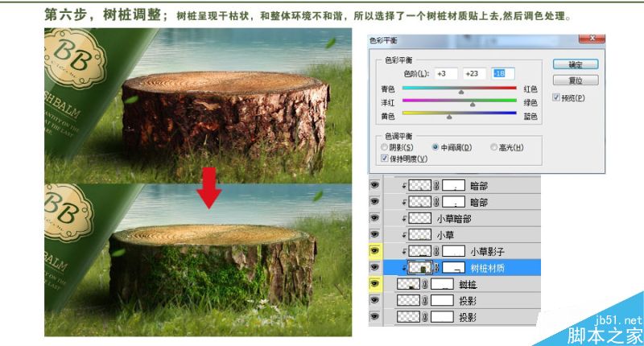Toggle the 预览 checkbox
The height and width of the screenshot is (346, 644).
pos(556,97)
